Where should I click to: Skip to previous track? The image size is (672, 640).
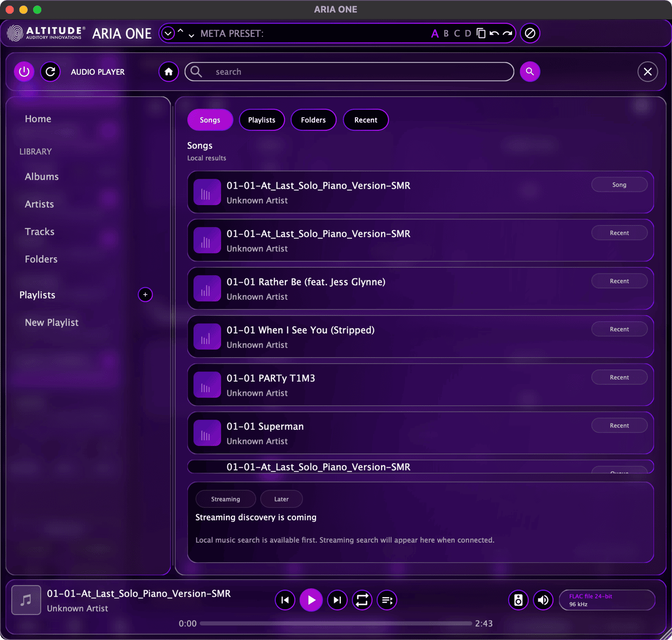pos(285,600)
